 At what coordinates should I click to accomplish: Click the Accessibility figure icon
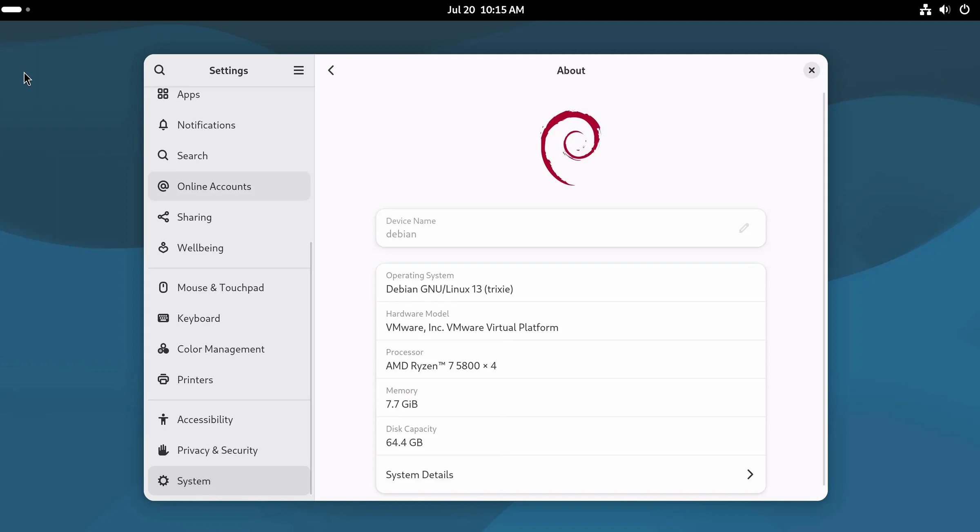coord(163,419)
